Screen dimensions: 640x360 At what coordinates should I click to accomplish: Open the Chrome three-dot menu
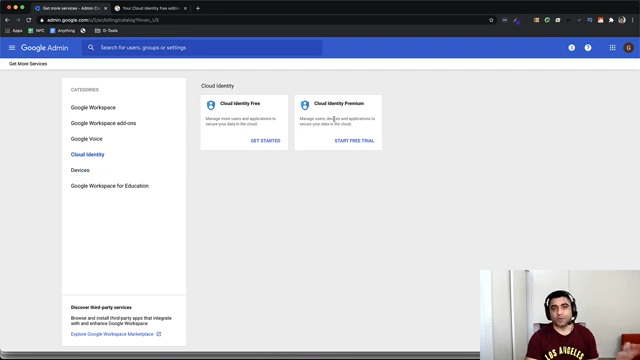(633, 20)
